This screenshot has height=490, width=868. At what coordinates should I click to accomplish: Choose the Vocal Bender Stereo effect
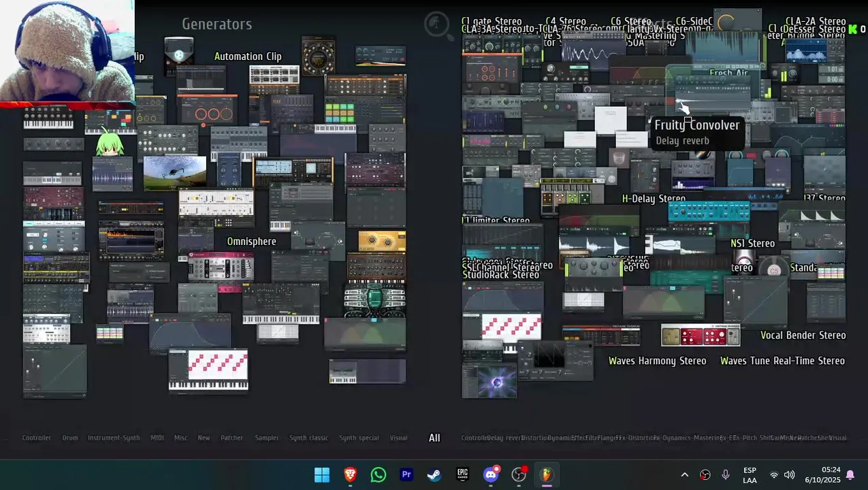(x=803, y=335)
